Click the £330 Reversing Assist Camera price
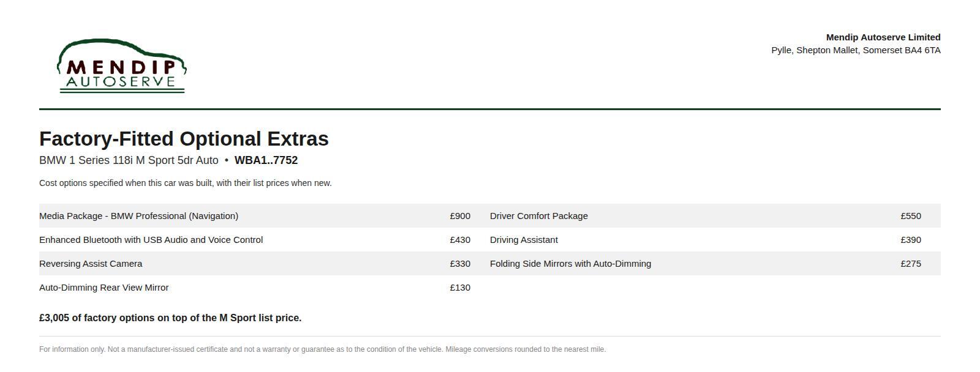The image size is (980, 372). click(460, 264)
